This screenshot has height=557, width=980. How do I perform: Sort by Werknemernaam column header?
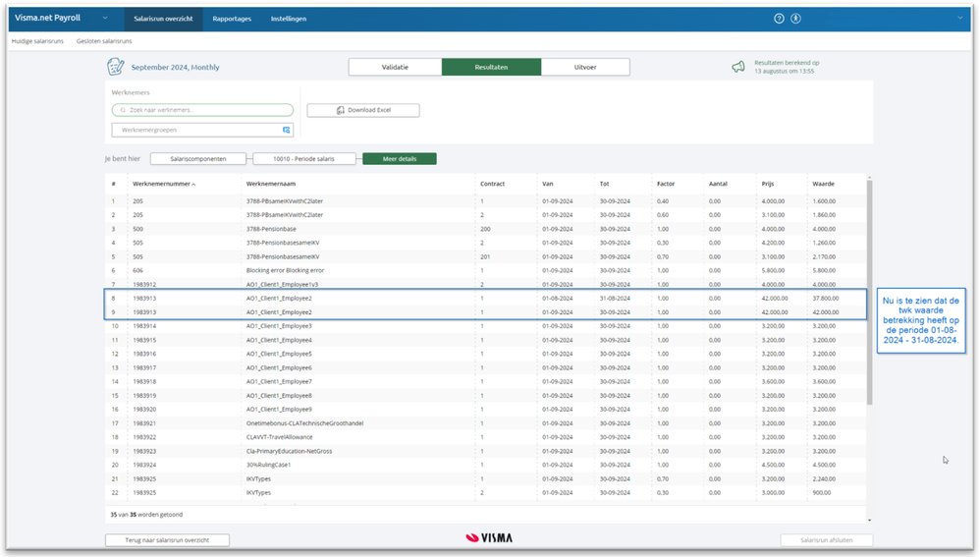[x=271, y=184]
